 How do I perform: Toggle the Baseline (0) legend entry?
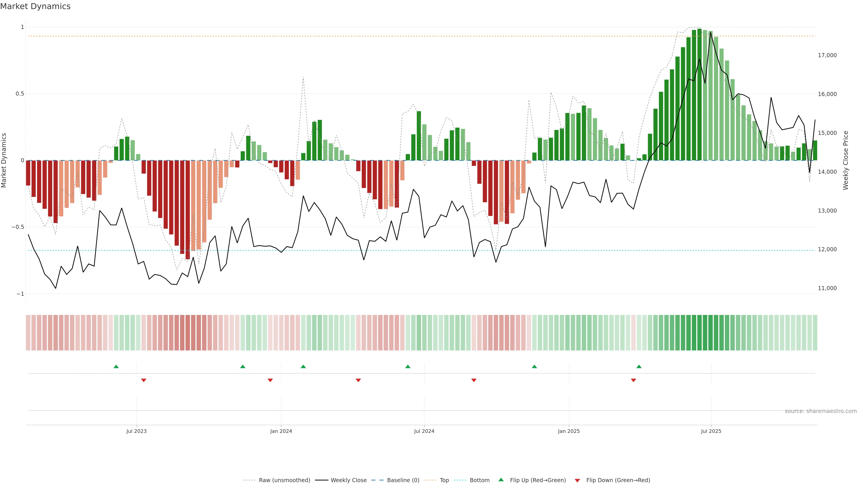[403, 480]
